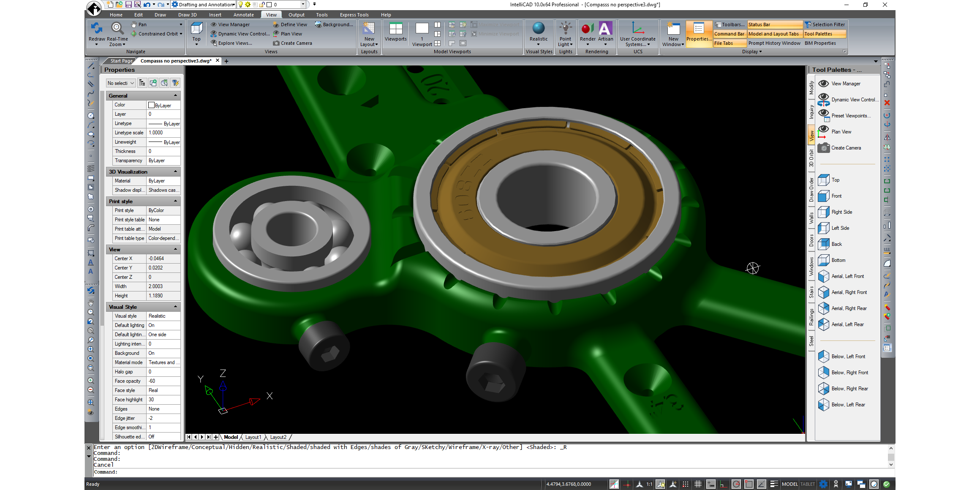
Task: Click the ByLayer color swatch value
Action: [x=163, y=105]
